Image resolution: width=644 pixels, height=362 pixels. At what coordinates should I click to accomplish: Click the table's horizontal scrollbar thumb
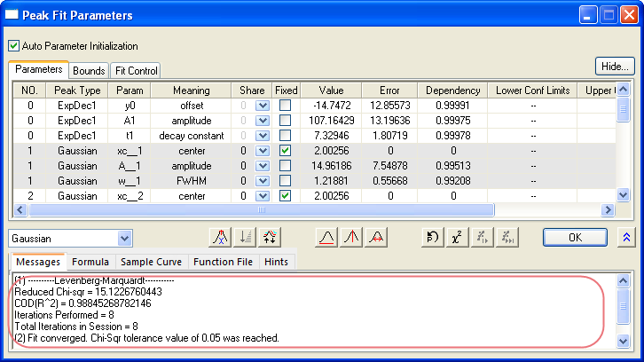click(261, 210)
